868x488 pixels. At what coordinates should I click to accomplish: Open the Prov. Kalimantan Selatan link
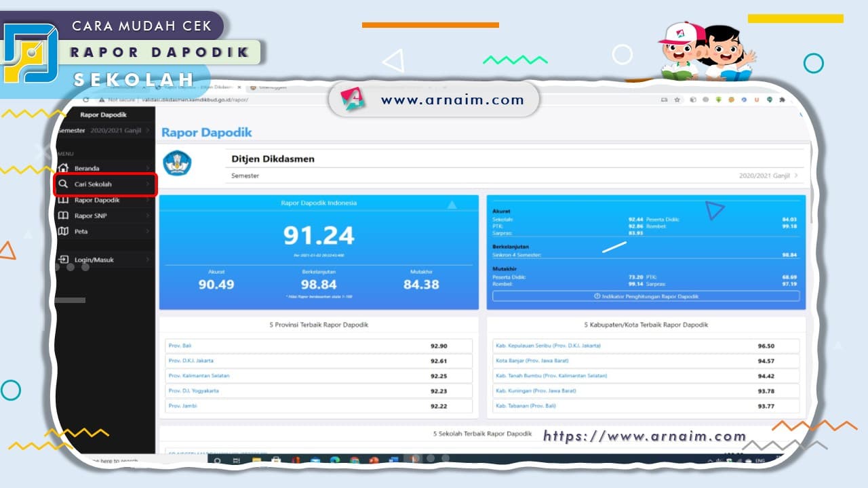pos(199,375)
